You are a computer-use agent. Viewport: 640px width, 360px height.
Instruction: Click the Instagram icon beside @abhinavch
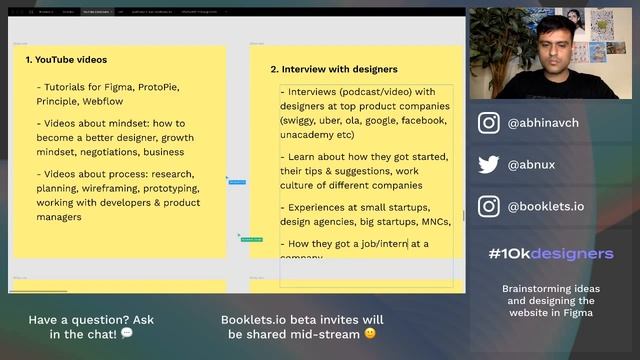point(489,123)
